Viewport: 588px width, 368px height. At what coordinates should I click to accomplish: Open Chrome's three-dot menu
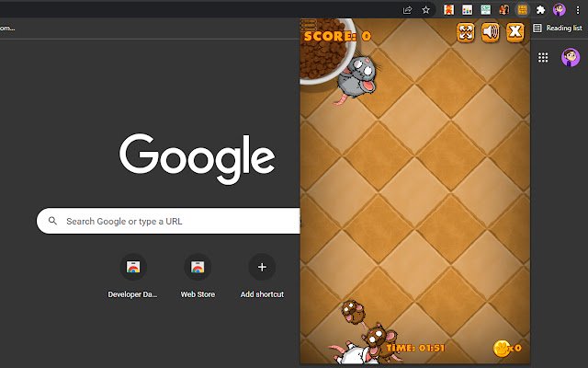pyautogui.click(x=578, y=10)
